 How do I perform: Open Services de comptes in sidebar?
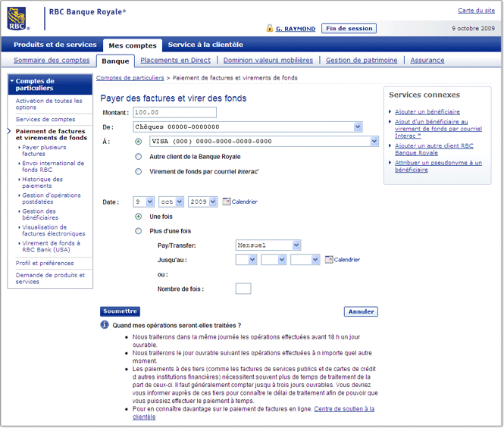pos(45,119)
